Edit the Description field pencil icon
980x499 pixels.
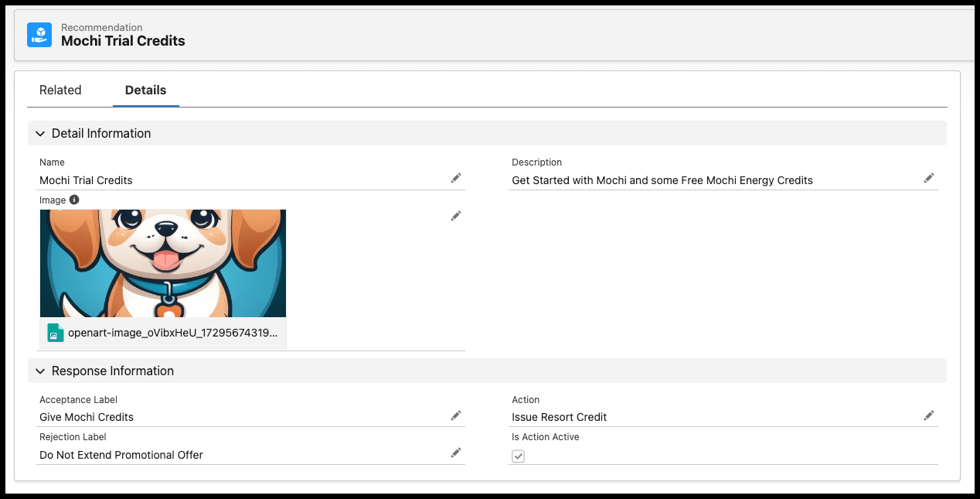[x=929, y=179]
